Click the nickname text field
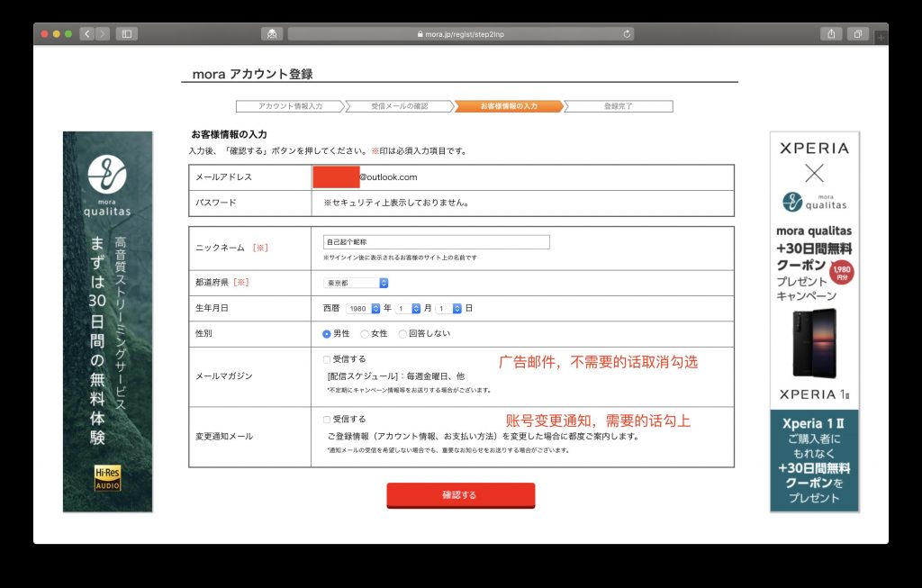 pyautogui.click(x=437, y=241)
